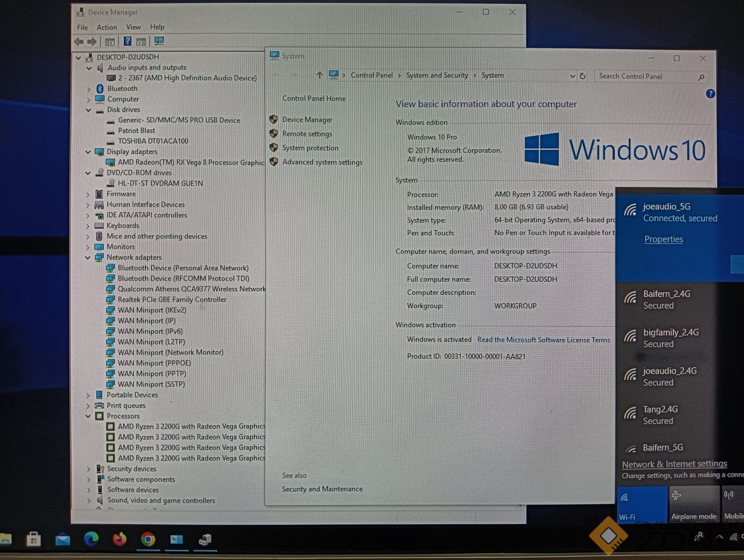The image size is (744, 560).
Task: Click the Back arrow in Device Manager toolbar
Action: 79,42
